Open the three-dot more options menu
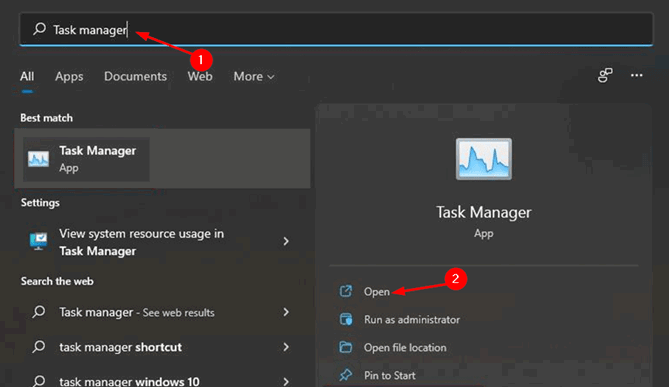This screenshot has width=669, height=387. [x=637, y=76]
